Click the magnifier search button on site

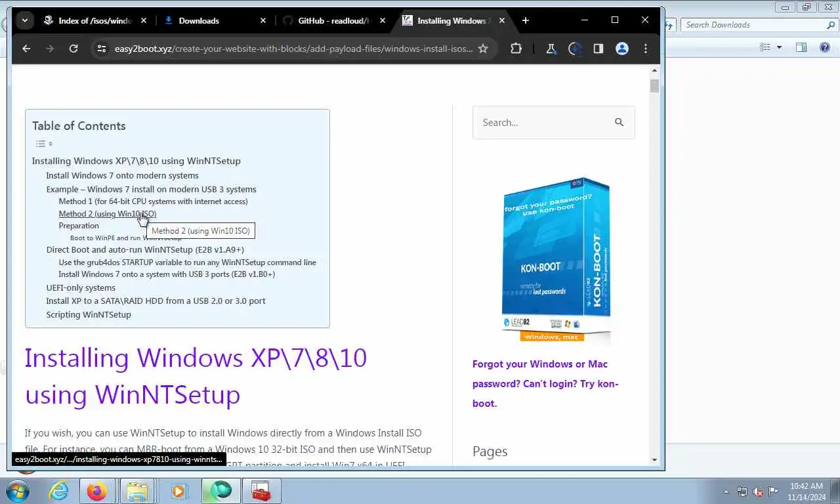[619, 122]
